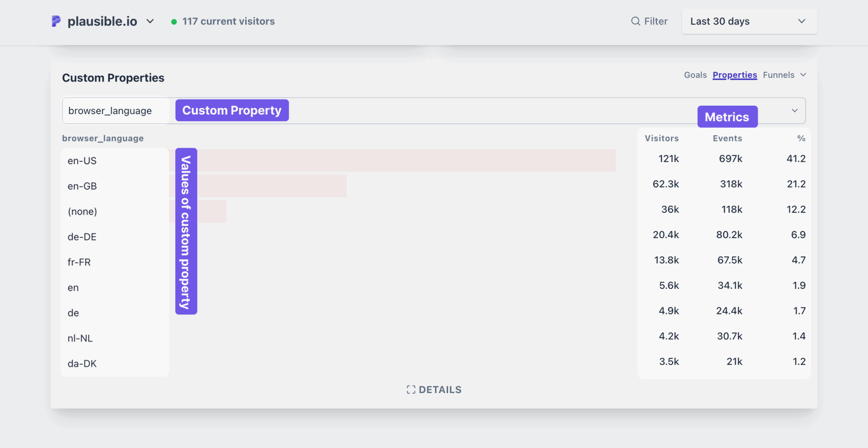868x448 pixels.
Task: Expand the plausible.io site switcher chevron
Action: point(150,21)
